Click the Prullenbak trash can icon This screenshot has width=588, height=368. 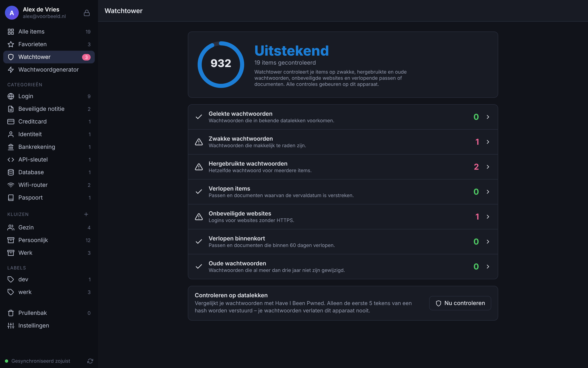click(11, 313)
